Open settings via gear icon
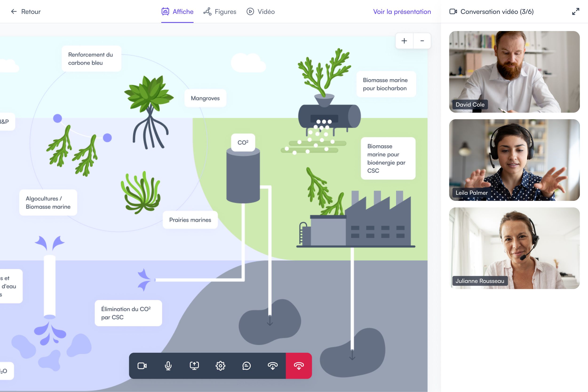Image resolution: width=588 pixels, height=392 pixels. (221, 366)
